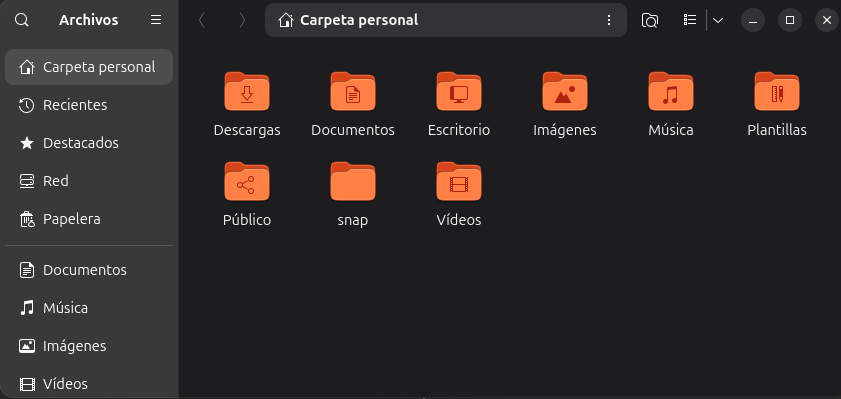Switch to list view using toolbar icon

click(690, 20)
